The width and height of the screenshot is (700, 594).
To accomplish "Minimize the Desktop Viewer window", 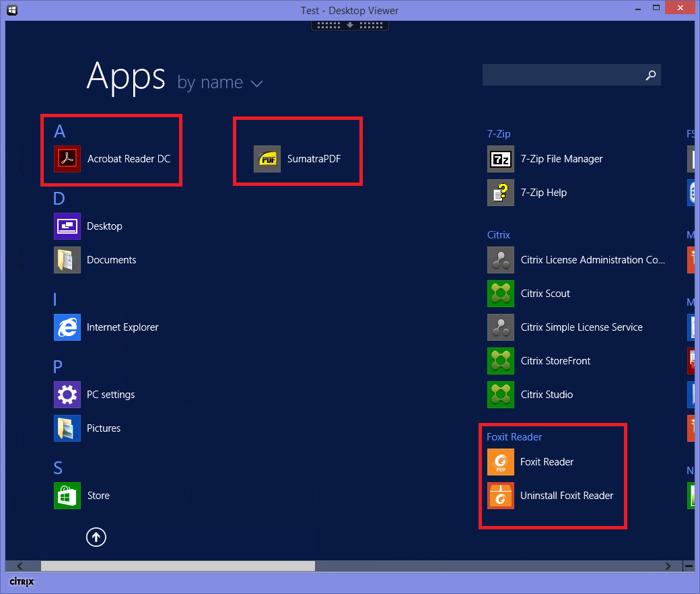I will point(638,8).
